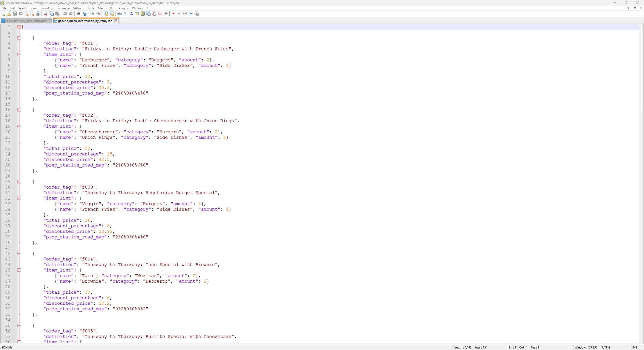Open the Macro menu
Image resolution: width=644 pixels, height=350 pixels.
[x=102, y=8]
